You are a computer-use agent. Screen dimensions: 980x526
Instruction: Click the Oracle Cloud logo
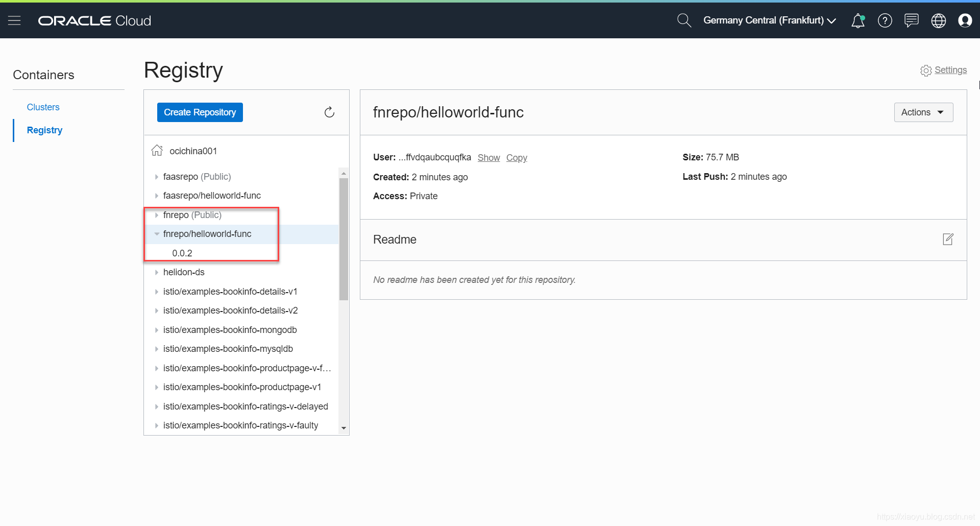tap(95, 20)
